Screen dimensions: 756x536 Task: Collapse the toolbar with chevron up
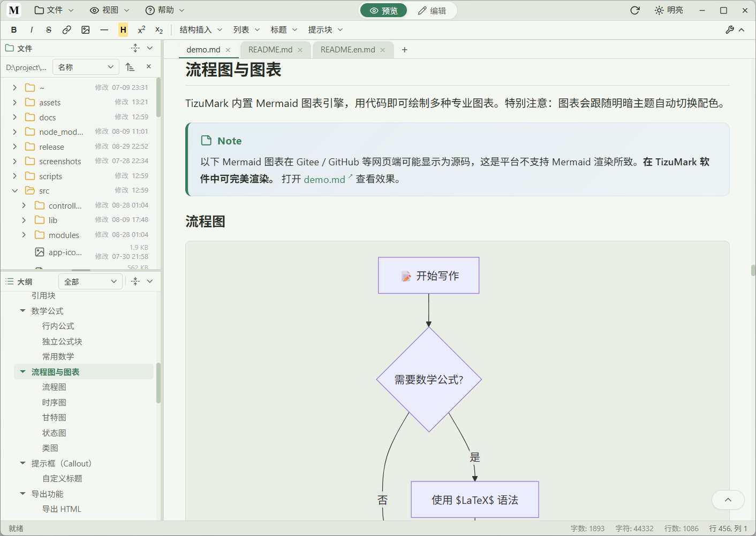[x=742, y=30]
